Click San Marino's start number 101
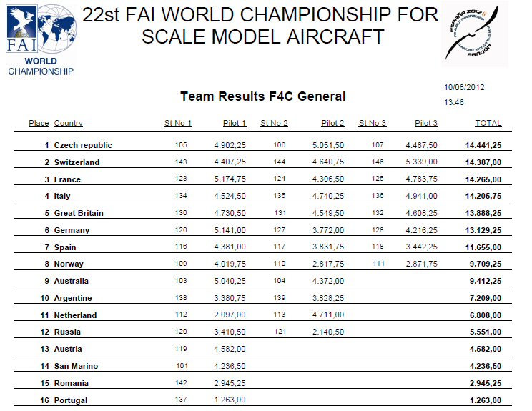This screenshot has height=411, width=532. pyautogui.click(x=182, y=366)
